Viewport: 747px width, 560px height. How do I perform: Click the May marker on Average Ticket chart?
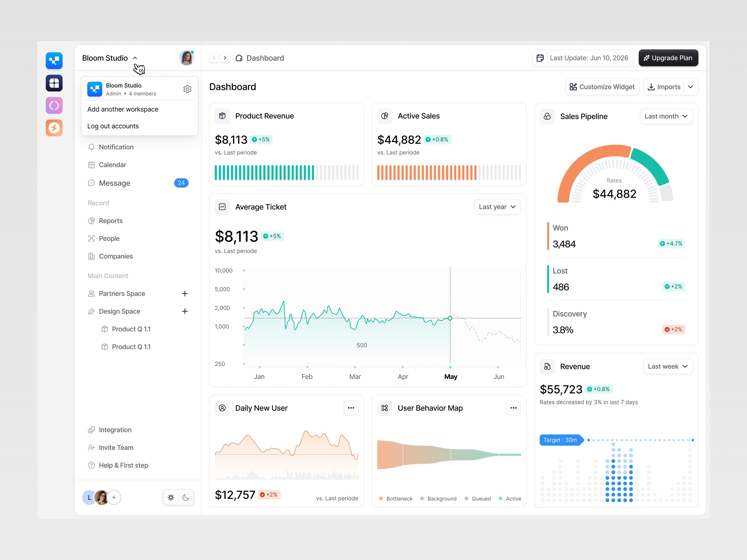tap(450, 318)
